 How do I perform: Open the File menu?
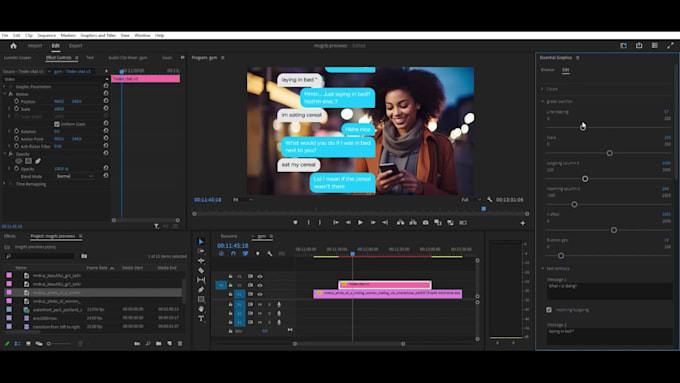point(5,35)
